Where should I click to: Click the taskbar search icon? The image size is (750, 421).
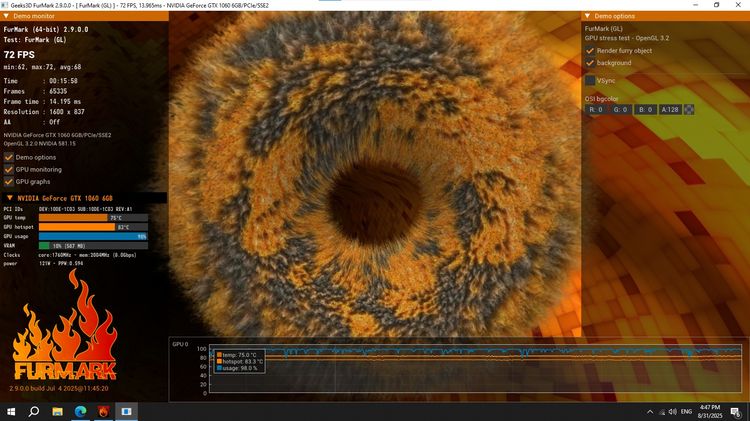coord(34,411)
